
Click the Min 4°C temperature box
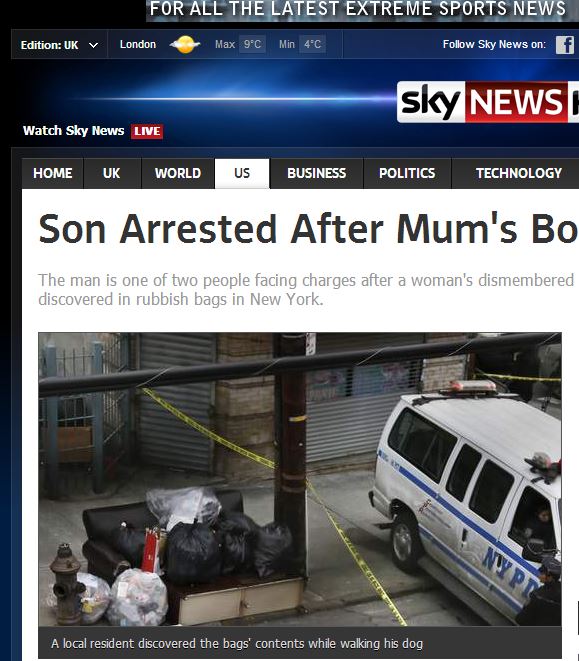[x=302, y=44]
